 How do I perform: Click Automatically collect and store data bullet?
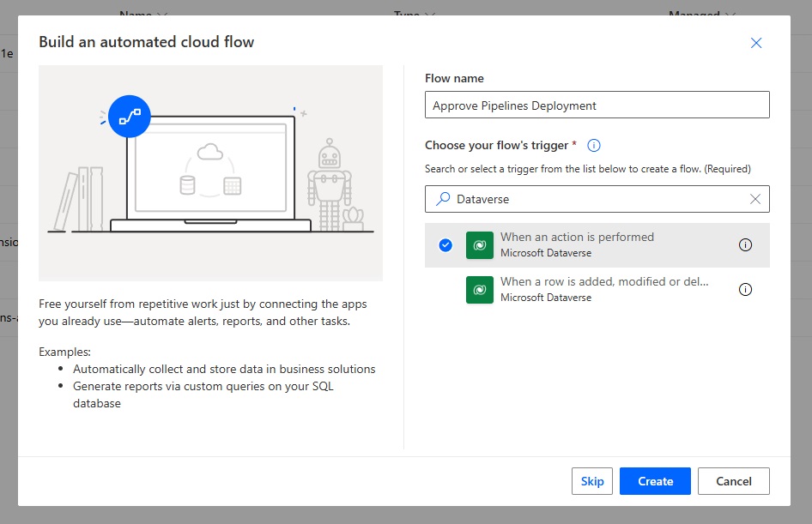224,370
